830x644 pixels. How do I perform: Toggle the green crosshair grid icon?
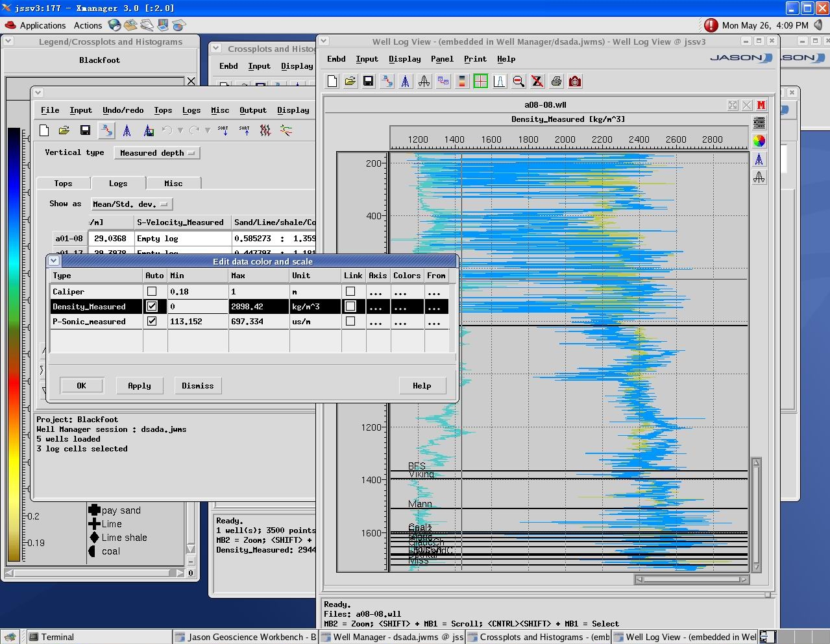[481, 81]
